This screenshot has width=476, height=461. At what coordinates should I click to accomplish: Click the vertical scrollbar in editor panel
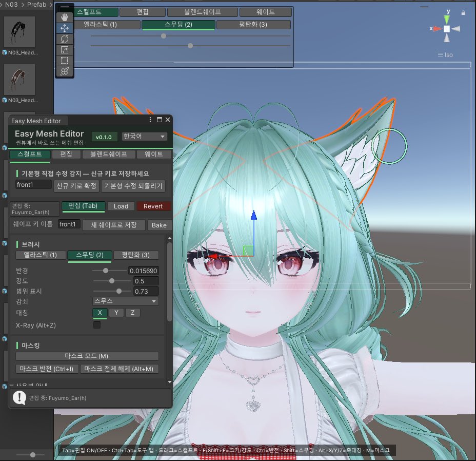point(169,281)
